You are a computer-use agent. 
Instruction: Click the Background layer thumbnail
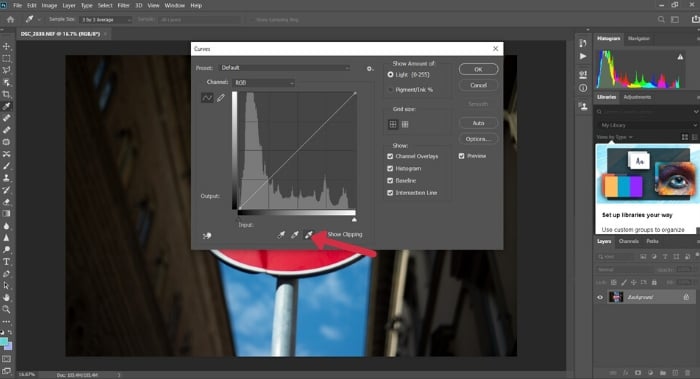click(616, 297)
